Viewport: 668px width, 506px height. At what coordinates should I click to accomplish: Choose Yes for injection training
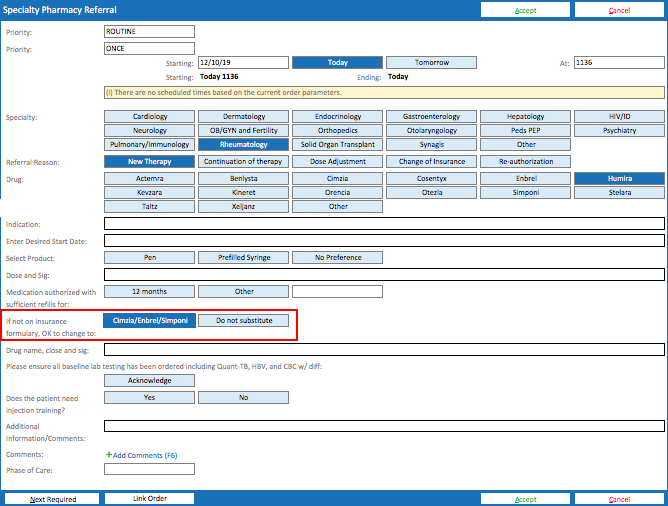point(150,398)
